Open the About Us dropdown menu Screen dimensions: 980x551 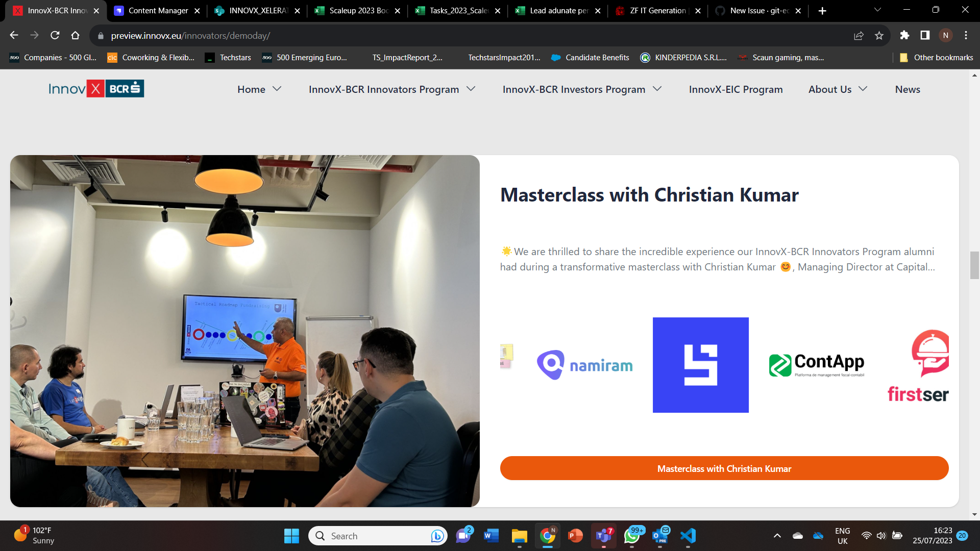pos(838,89)
